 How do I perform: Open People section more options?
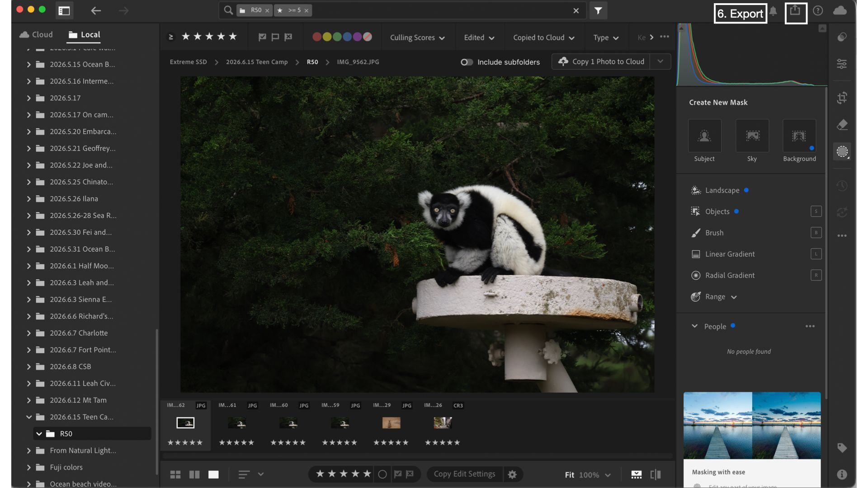point(810,326)
